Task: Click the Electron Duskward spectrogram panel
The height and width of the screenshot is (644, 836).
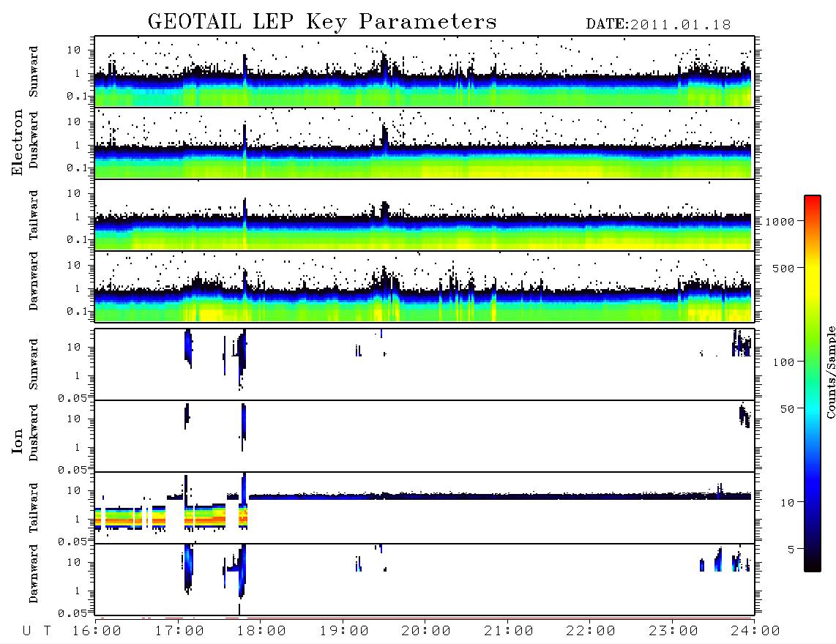Action: (x=425, y=143)
